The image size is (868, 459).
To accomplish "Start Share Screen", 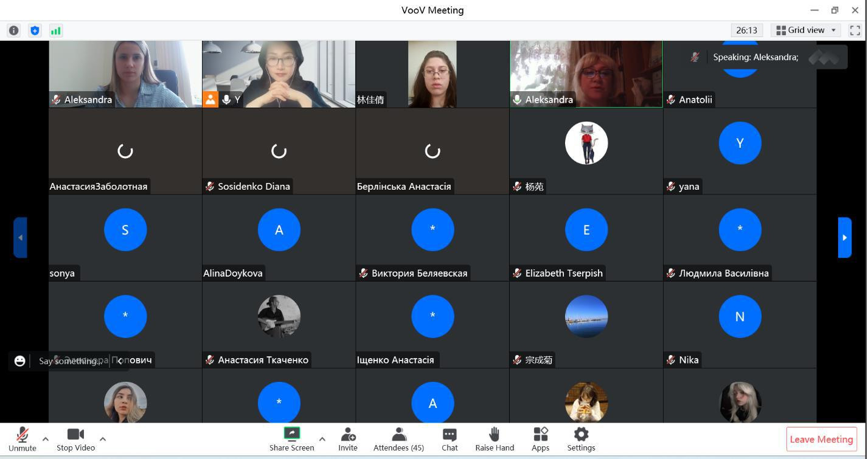I will [292, 439].
